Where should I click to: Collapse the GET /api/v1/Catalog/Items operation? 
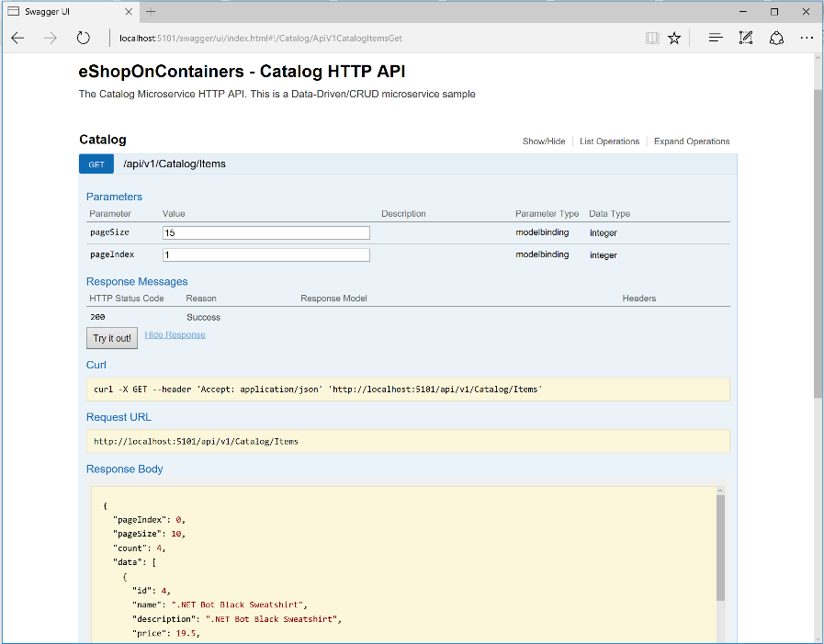[x=175, y=164]
